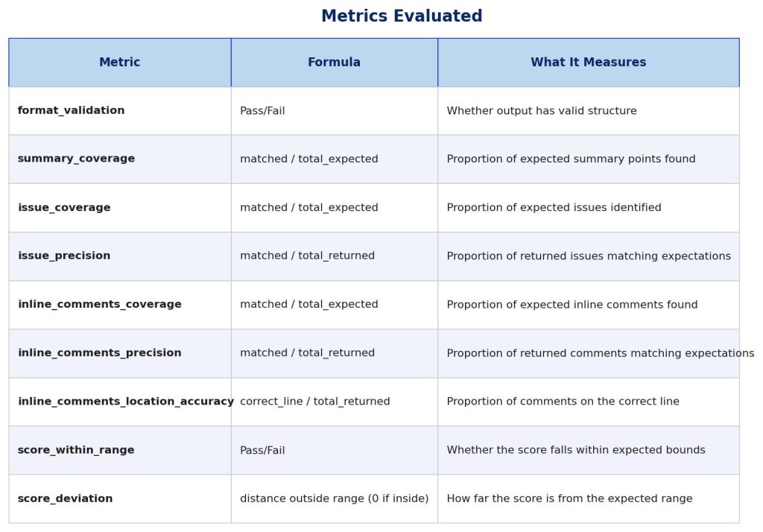Click the inline_comments_location_accuracy cell
763x532 pixels.
click(x=126, y=402)
